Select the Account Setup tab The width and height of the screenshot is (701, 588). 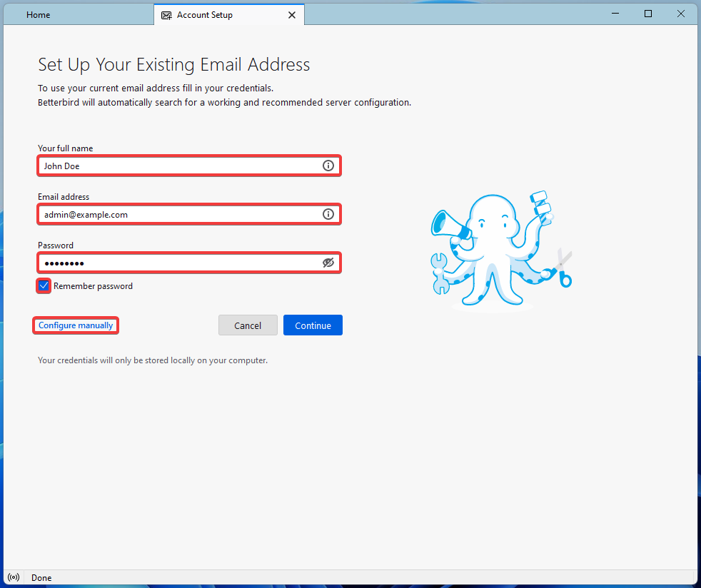[205, 15]
